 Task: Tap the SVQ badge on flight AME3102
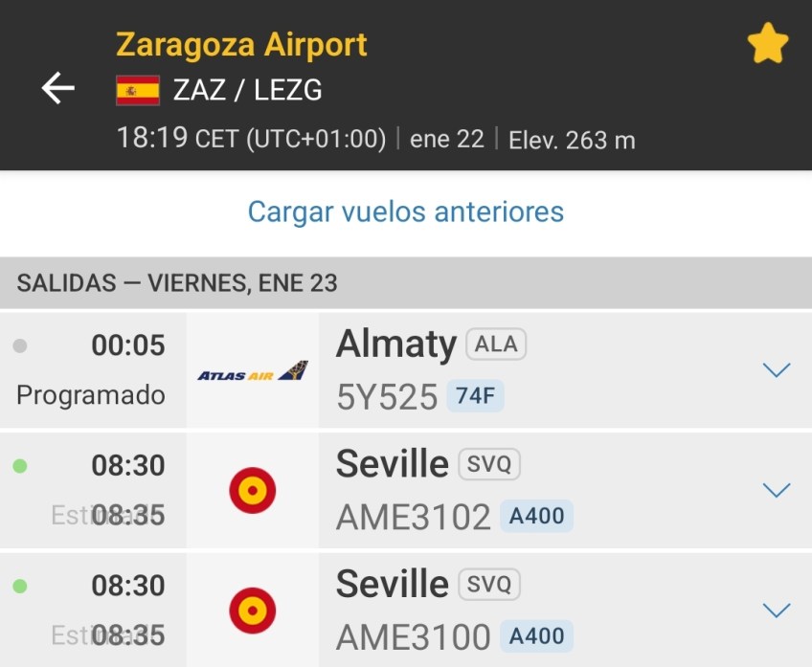click(x=489, y=465)
